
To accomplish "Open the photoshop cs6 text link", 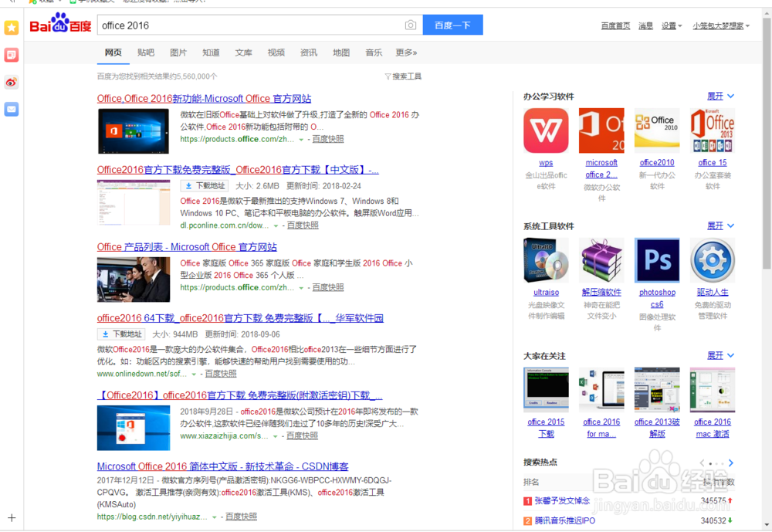I will pyautogui.click(x=657, y=298).
